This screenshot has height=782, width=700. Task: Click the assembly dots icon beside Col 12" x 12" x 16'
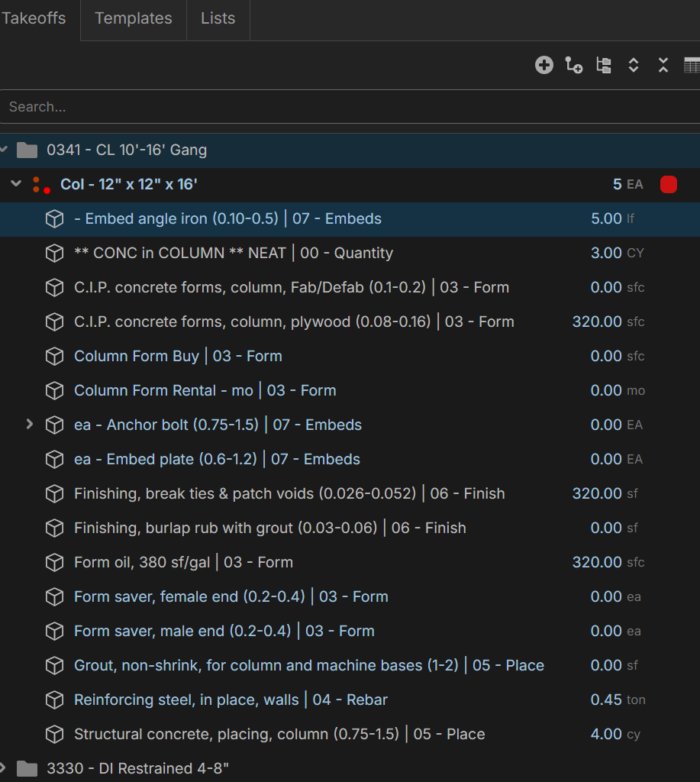(x=40, y=185)
